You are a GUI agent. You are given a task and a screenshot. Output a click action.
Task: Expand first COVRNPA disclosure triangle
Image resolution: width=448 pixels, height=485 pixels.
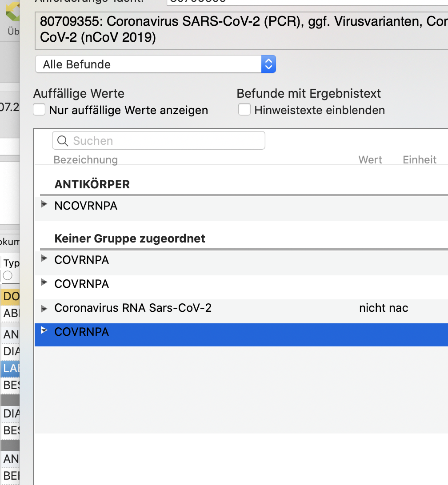(x=44, y=258)
